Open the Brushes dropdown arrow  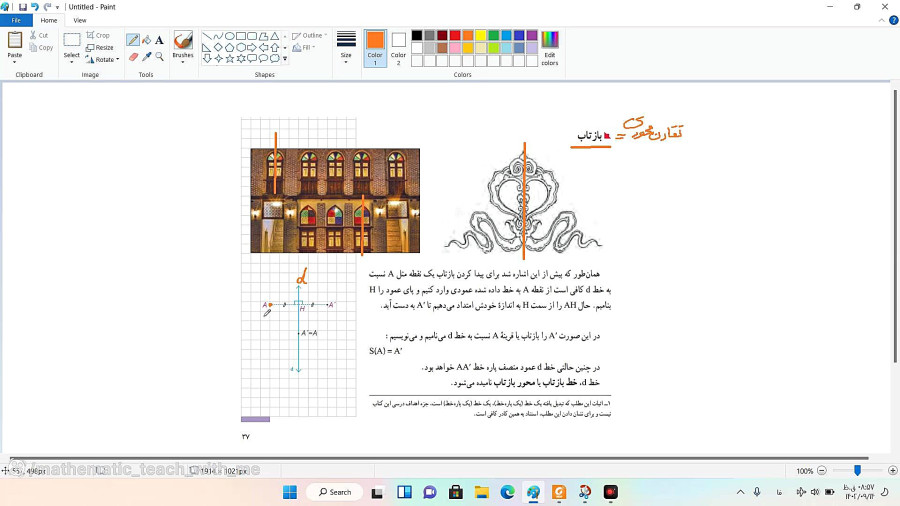click(183, 61)
